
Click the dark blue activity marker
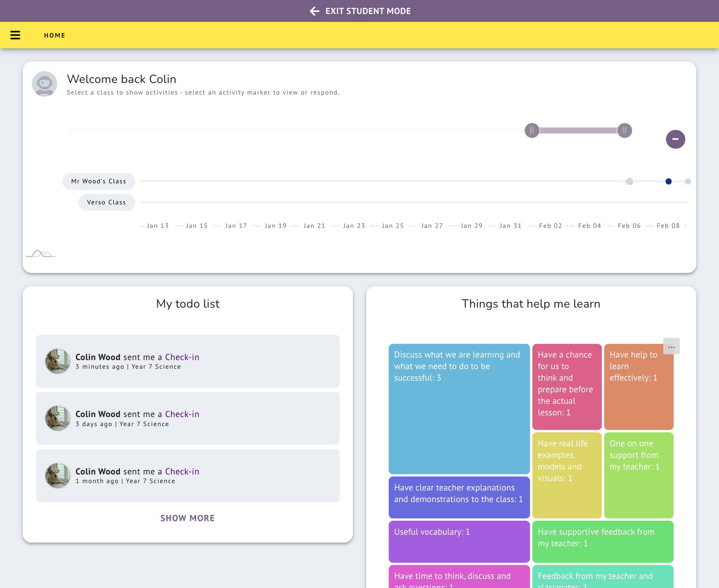click(669, 181)
